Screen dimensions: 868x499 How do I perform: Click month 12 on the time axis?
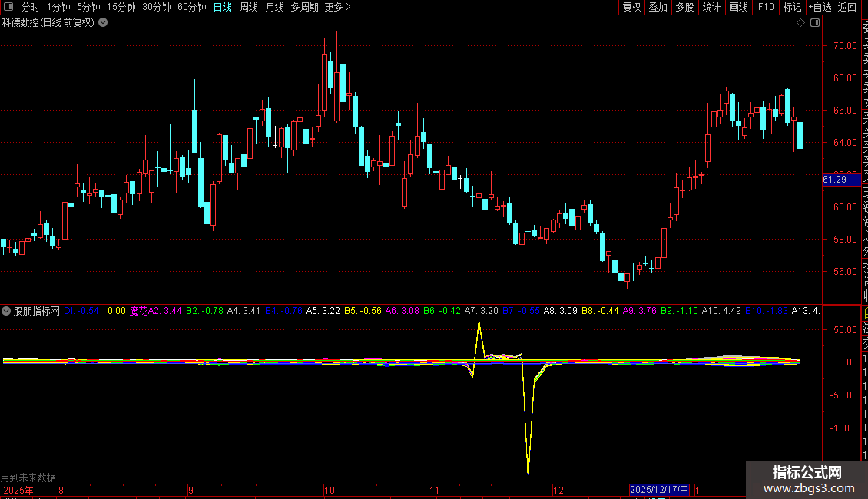(558, 490)
